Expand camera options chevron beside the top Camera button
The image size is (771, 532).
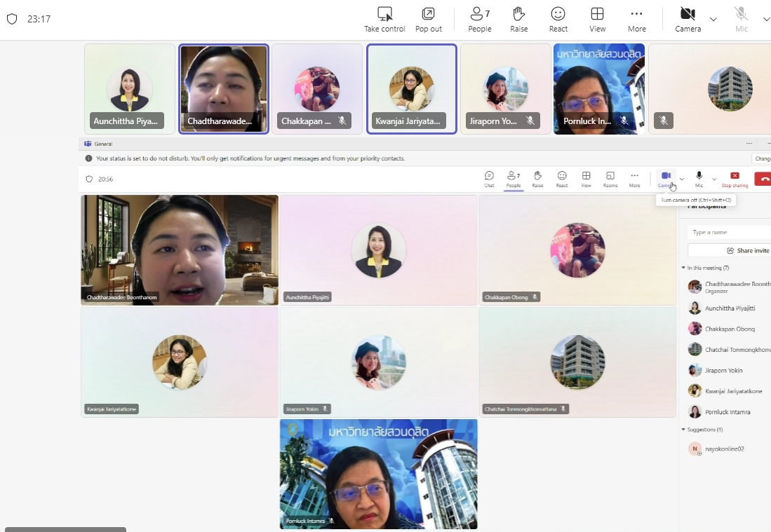point(713,19)
